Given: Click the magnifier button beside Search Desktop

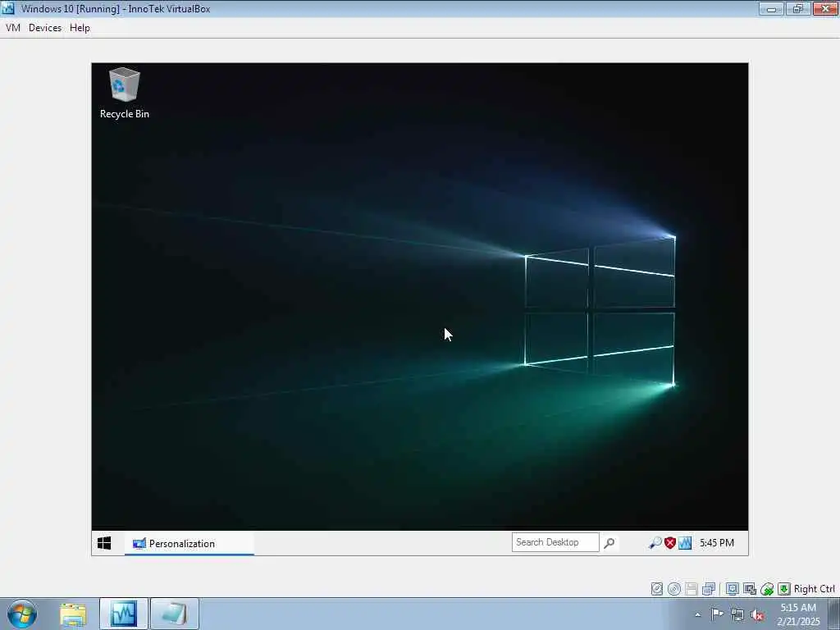Looking at the screenshot, I should point(609,543).
